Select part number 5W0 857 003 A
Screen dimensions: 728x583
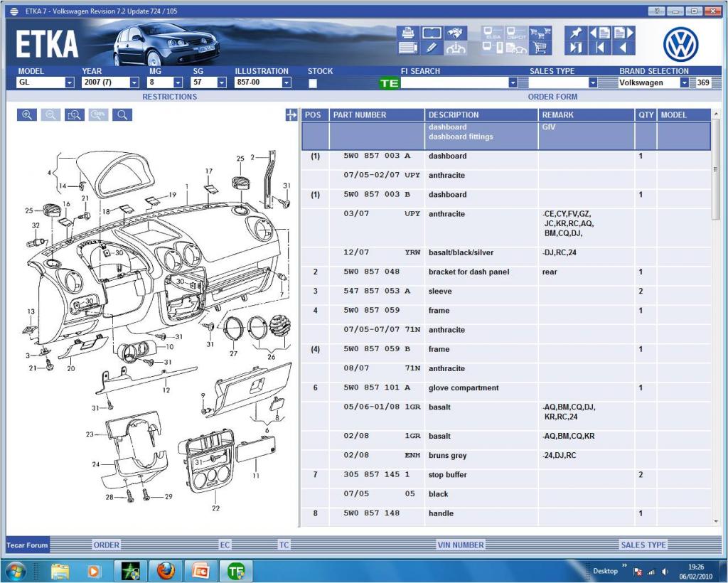[x=377, y=156]
